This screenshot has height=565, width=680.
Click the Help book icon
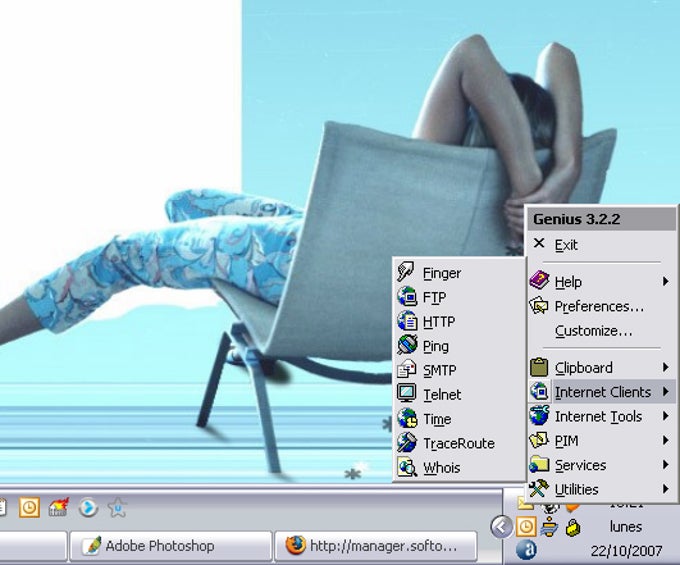click(539, 281)
